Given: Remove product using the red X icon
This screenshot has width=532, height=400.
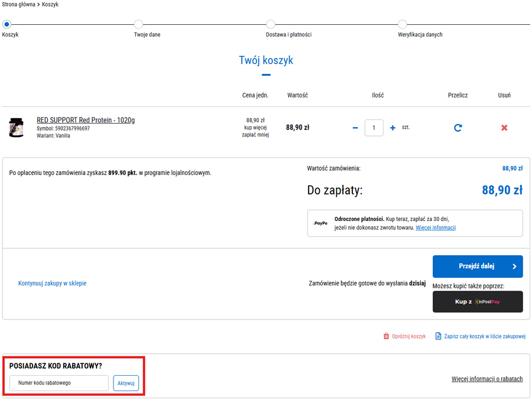Looking at the screenshot, I should 504,128.
